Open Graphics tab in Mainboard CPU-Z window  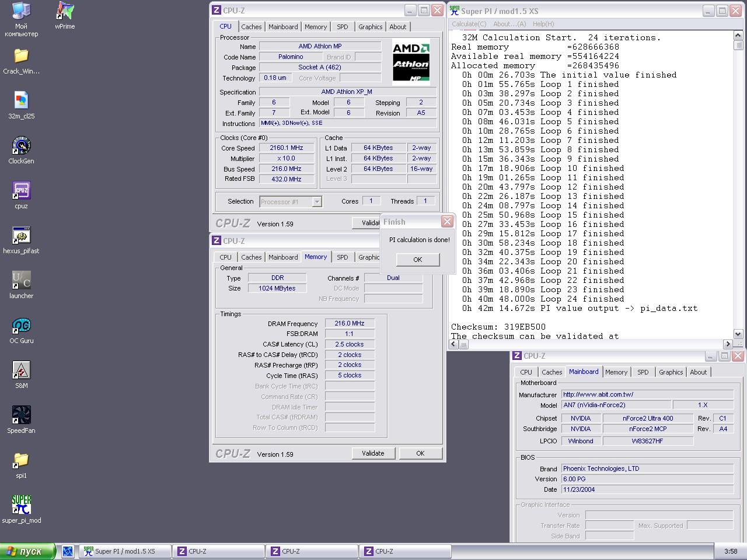[671, 372]
